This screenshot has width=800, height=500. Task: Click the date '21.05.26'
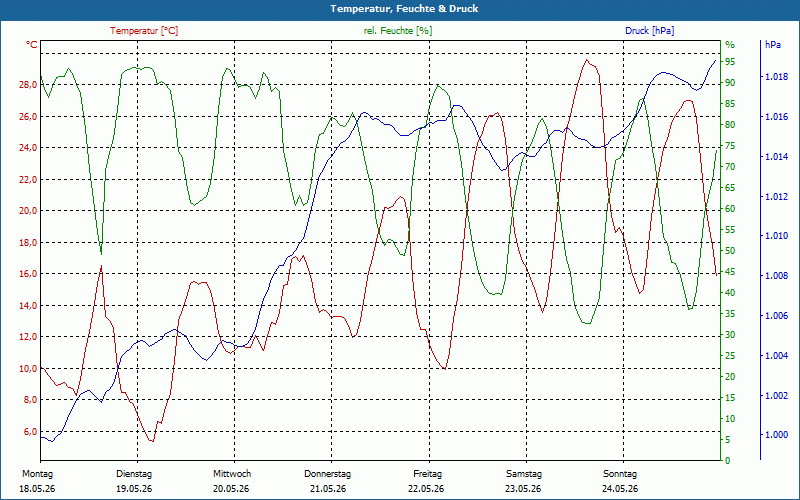coord(328,489)
